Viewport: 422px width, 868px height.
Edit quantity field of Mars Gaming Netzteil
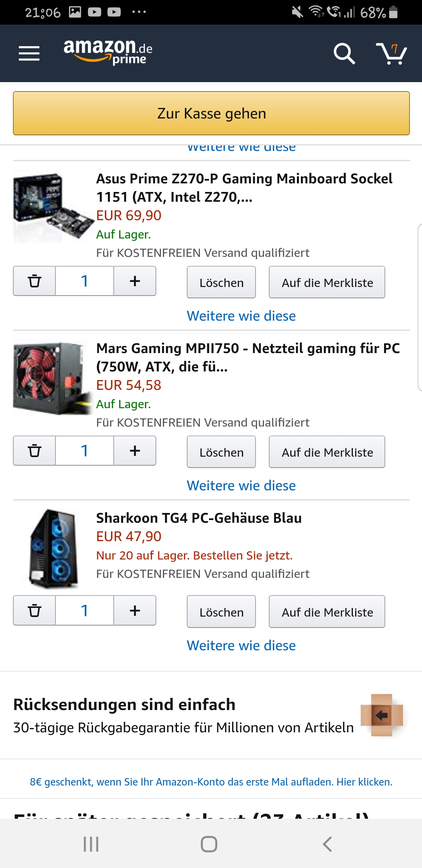point(84,451)
